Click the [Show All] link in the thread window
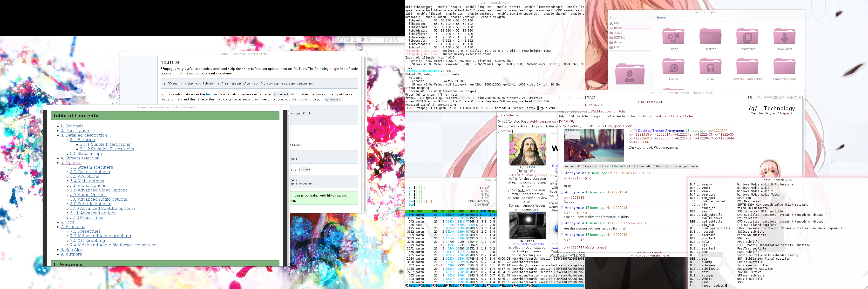Viewport: 868px width, 289px height. coord(566,121)
